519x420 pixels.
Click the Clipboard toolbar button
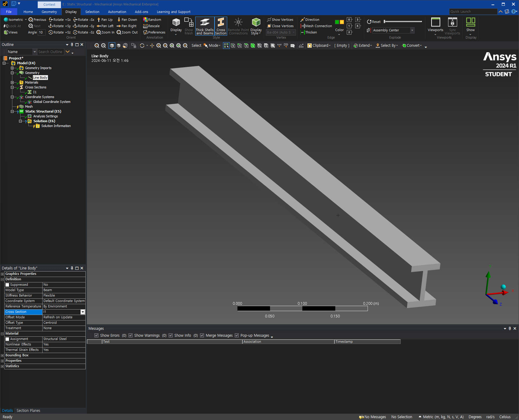319,46
